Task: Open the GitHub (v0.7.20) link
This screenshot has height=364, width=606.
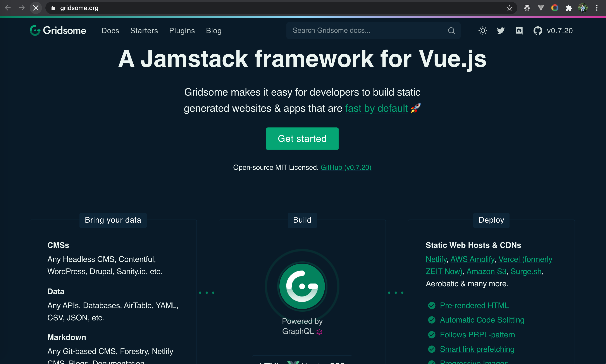Action: coord(346,168)
